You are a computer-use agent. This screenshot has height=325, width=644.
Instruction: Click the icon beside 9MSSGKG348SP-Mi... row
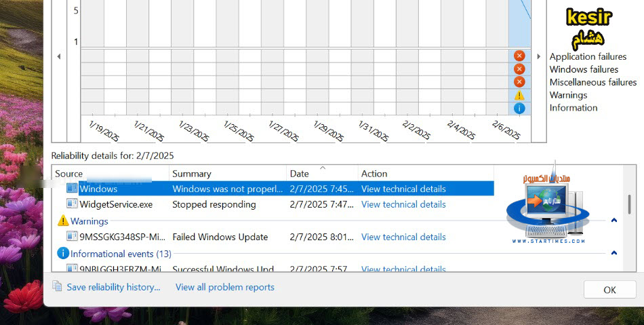point(73,236)
